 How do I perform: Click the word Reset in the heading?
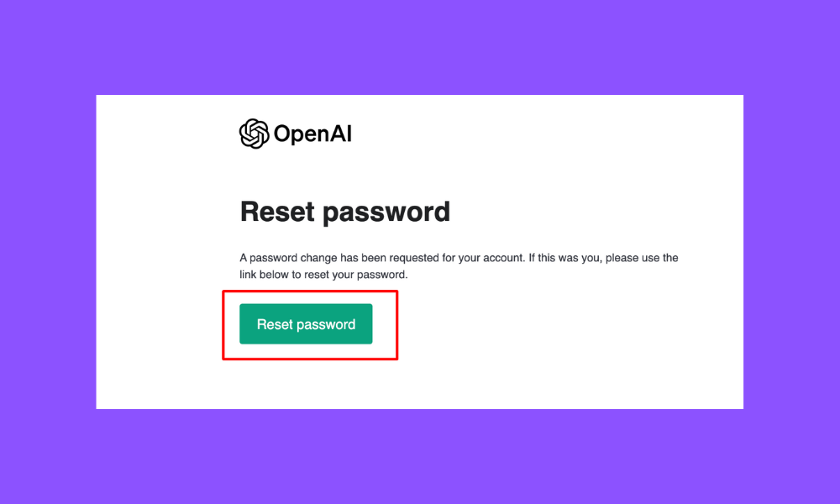click(x=277, y=211)
